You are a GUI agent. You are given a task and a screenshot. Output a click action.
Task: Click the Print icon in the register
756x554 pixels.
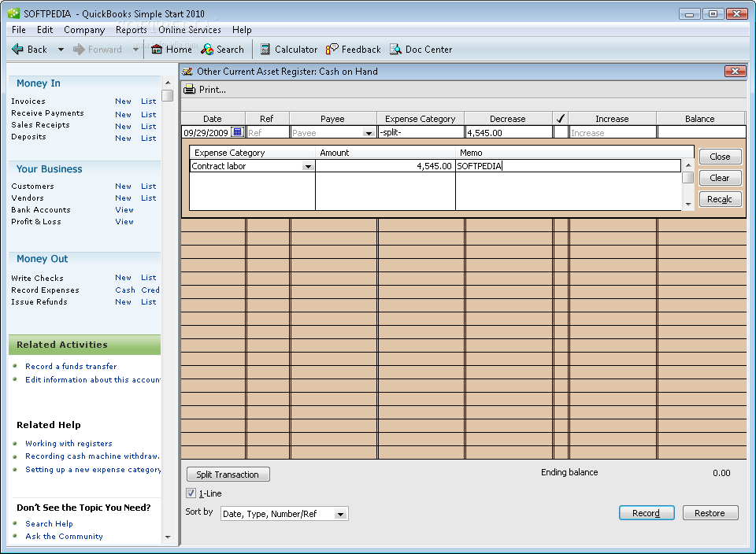point(189,89)
